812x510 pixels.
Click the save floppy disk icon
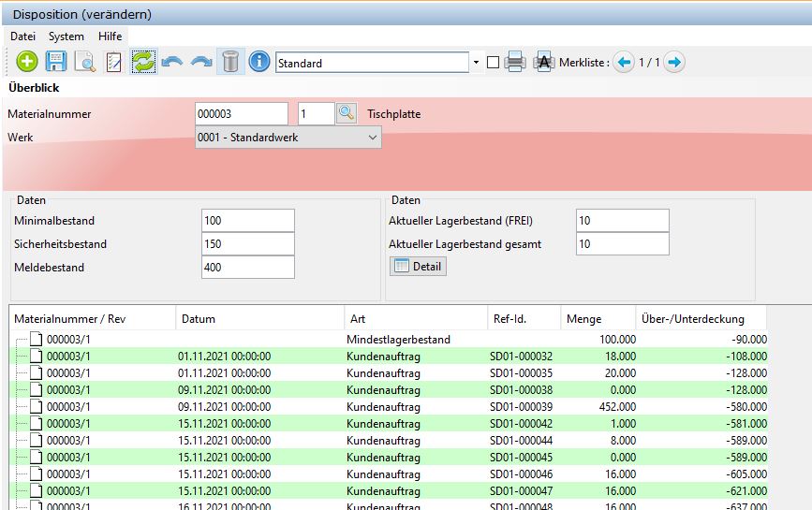[x=56, y=63]
